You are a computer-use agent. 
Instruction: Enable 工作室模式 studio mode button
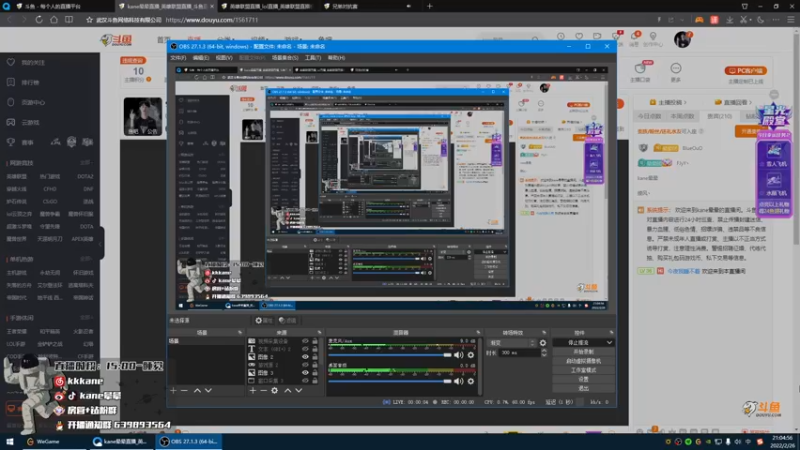pyautogui.click(x=583, y=370)
